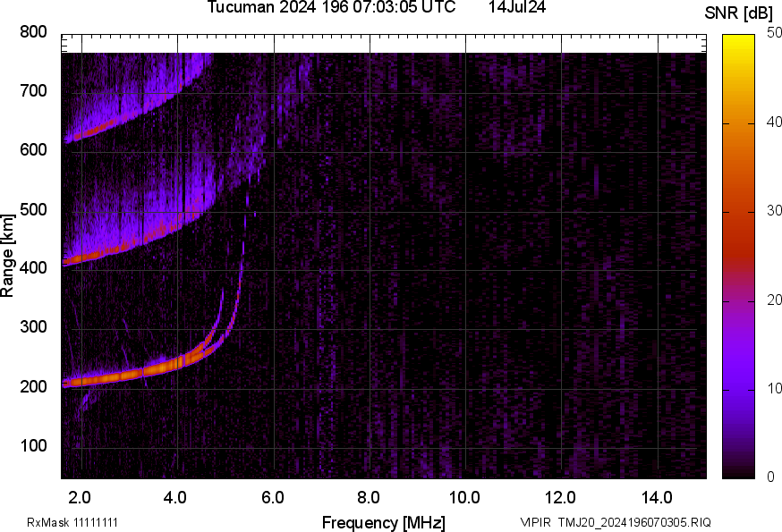Click the colorbar value 30
The width and height of the screenshot is (782, 532).
[x=774, y=211]
